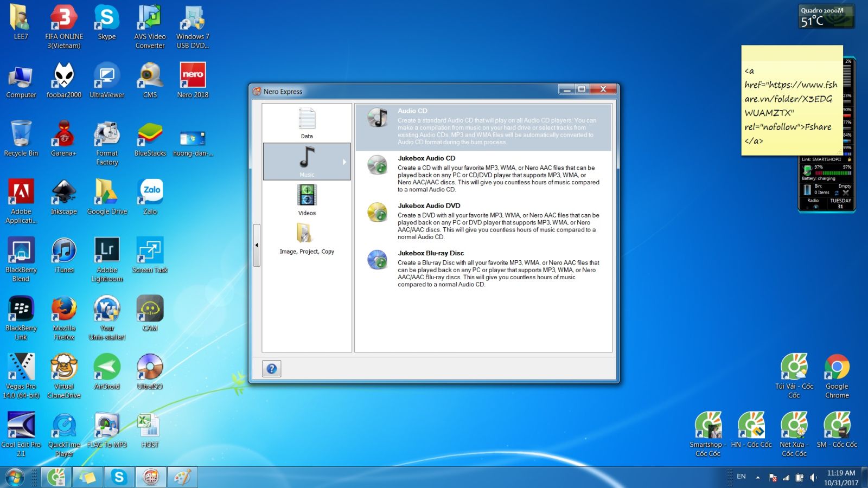The height and width of the screenshot is (488, 868).
Task: Click the EN language indicator
Action: point(741,477)
